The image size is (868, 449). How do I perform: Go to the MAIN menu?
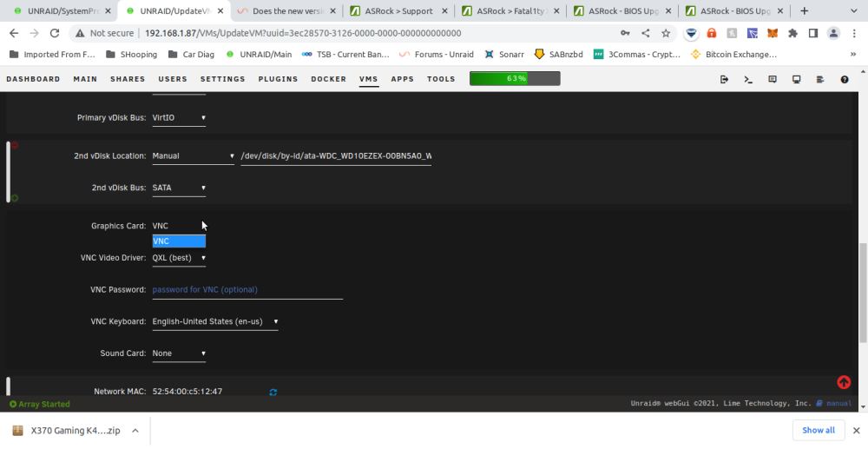click(85, 79)
